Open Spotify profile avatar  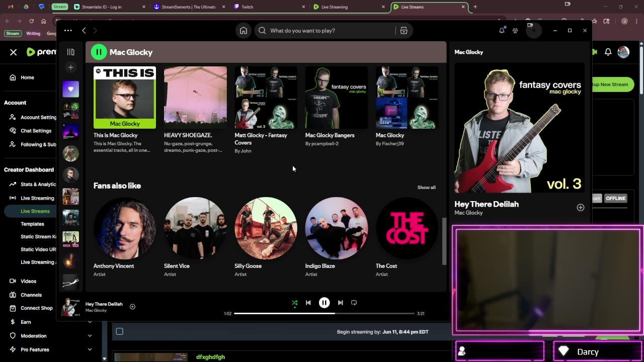tap(534, 31)
